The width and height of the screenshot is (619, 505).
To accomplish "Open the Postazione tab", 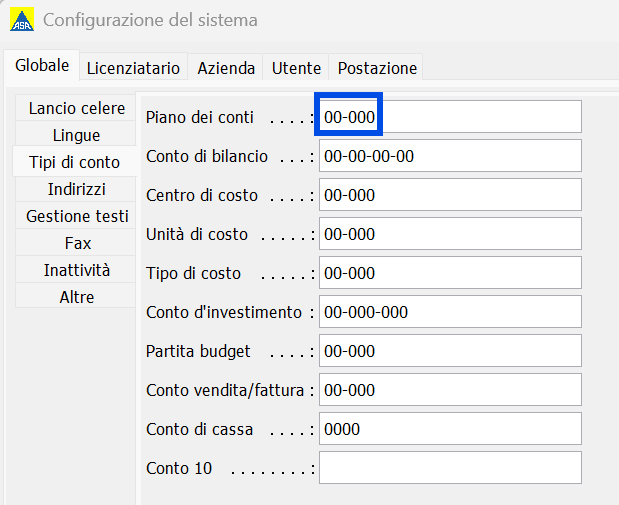I will click(x=377, y=68).
